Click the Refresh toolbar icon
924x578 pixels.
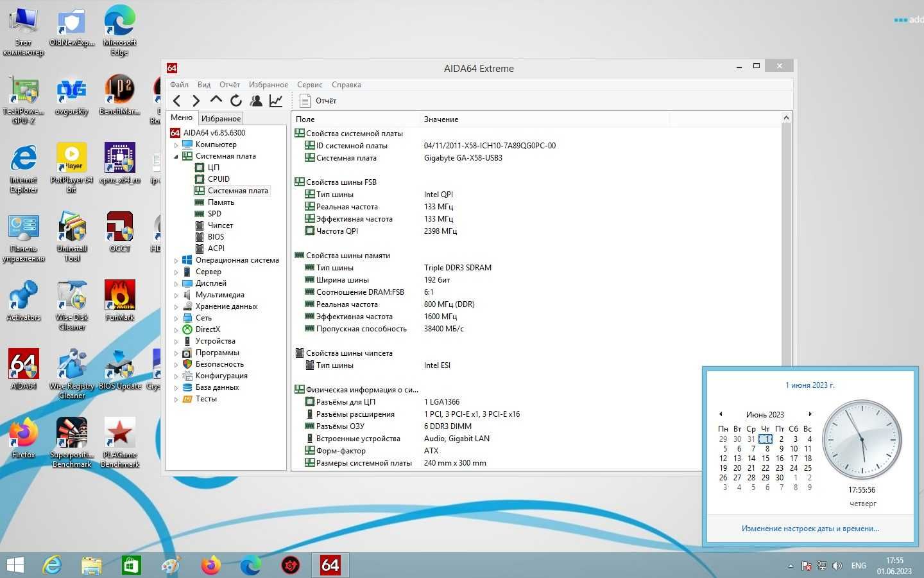[x=236, y=101]
